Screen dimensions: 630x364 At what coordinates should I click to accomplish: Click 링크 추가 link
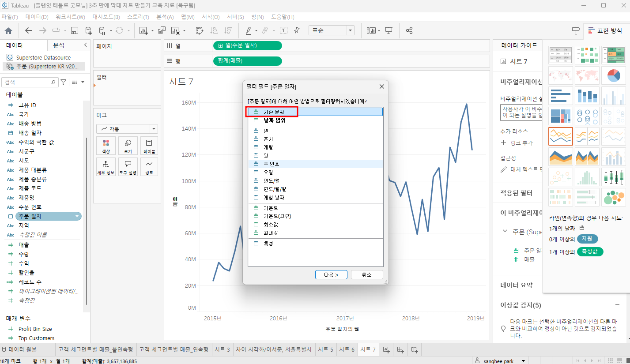(x=517, y=143)
